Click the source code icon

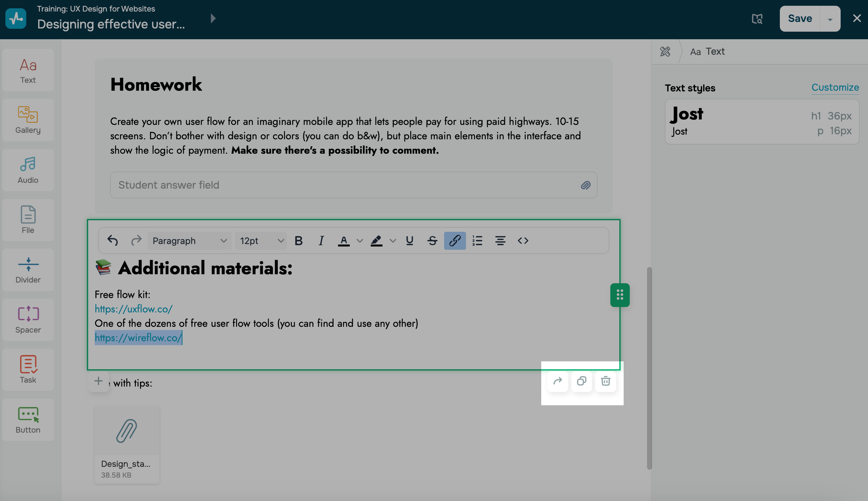[523, 240]
